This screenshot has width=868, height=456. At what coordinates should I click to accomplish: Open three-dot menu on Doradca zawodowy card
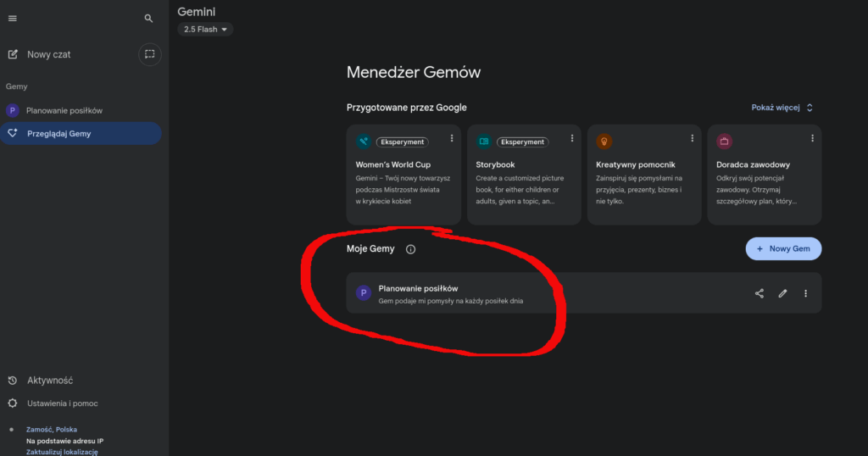pos(813,138)
